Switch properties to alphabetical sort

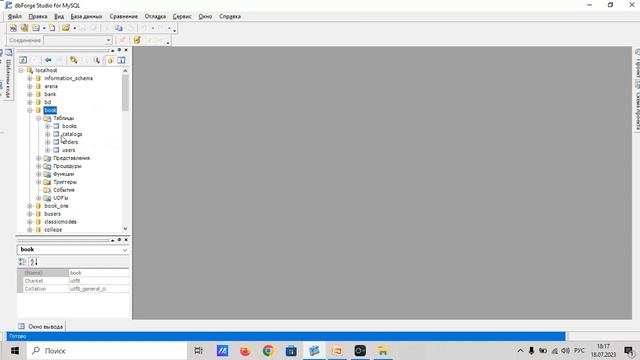click(x=34, y=262)
